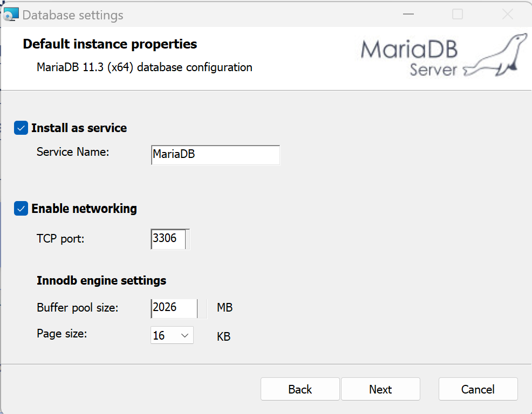The width and height of the screenshot is (532, 414).
Task: Cancel the MariaDB setup
Action: 478,389
